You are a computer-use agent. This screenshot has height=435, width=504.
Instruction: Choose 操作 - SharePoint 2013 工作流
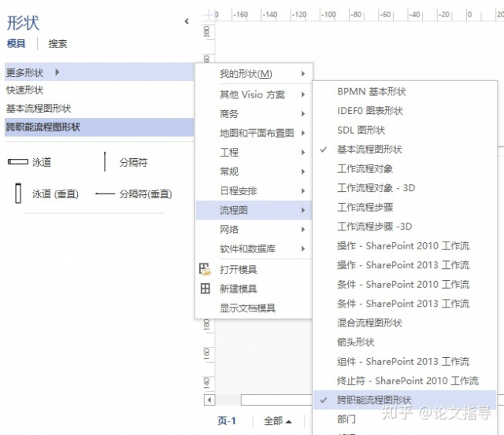pos(405,265)
